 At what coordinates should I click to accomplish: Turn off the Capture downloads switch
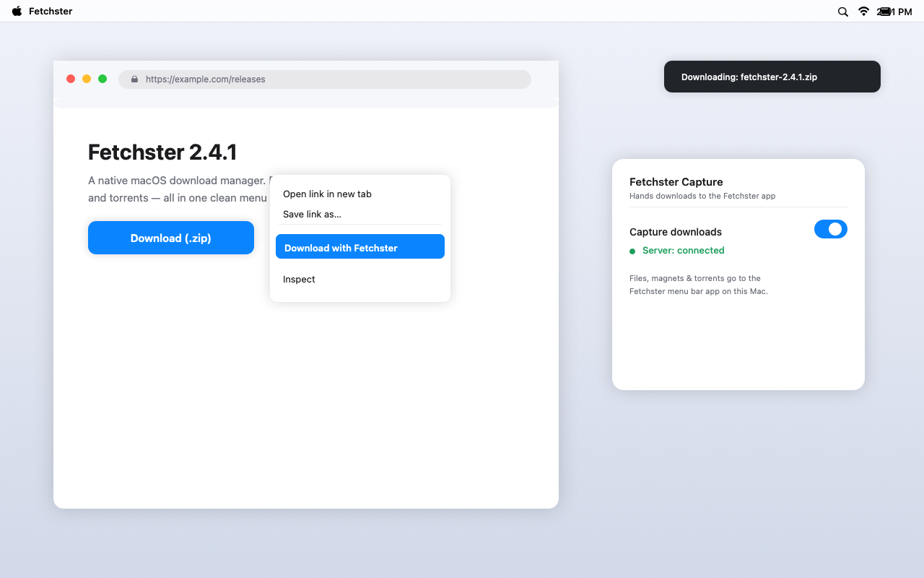point(831,229)
